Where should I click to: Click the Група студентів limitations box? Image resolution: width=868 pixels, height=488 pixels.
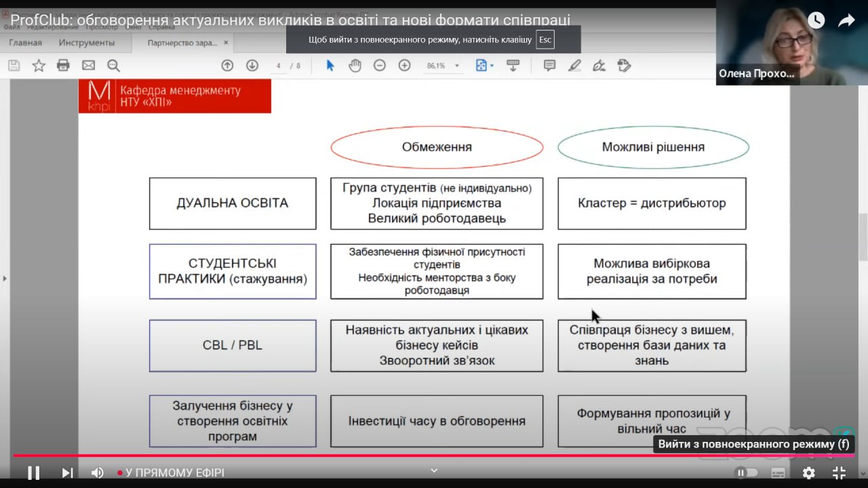pyautogui.click(x=437, y=203)
